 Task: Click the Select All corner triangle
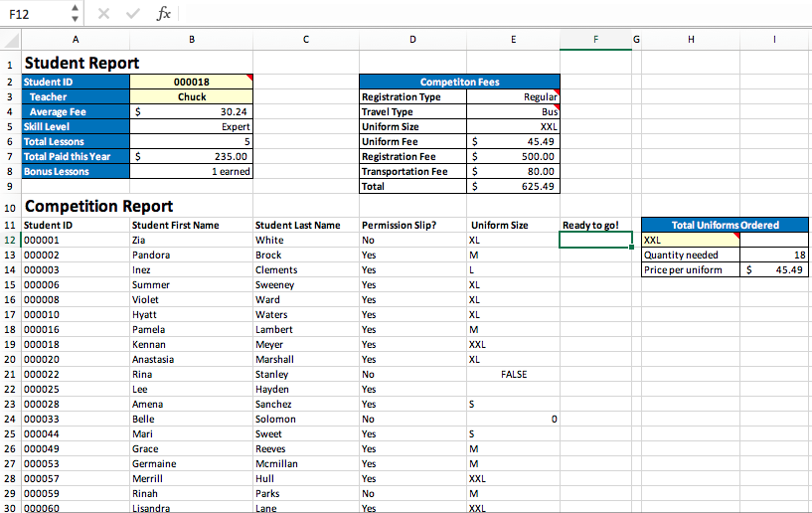(11, 40)
